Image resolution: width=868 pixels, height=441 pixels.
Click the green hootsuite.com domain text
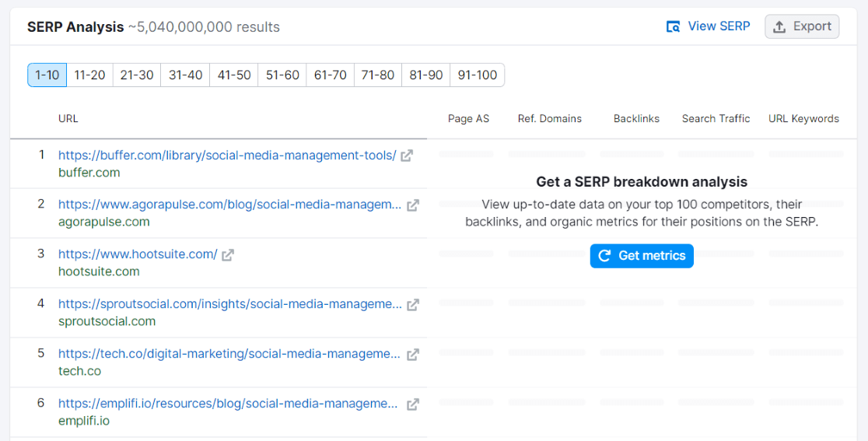click(x=99, y=271)
